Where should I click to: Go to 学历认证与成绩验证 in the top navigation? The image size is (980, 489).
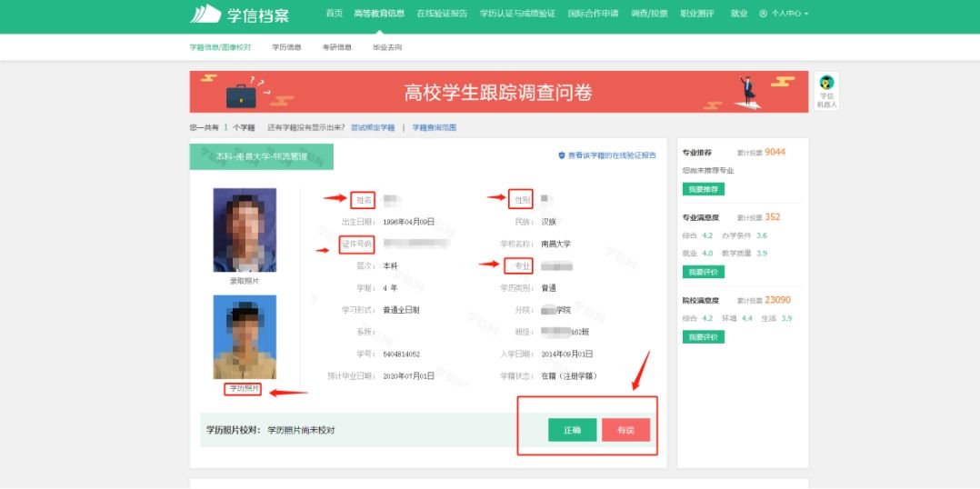click(517, 14)
